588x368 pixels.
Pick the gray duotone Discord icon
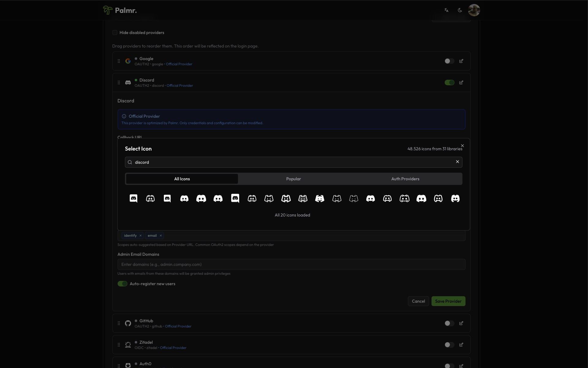pyautogui.click(x=303, y=198)
